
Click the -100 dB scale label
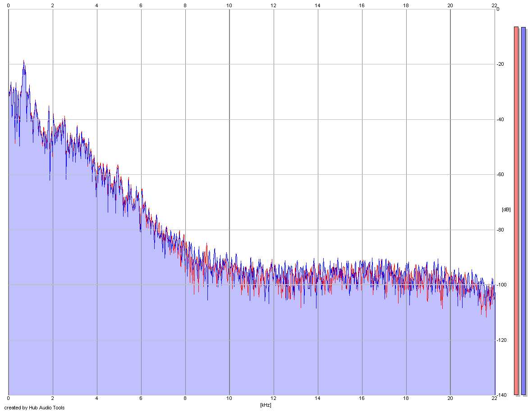tap(502, 285)
